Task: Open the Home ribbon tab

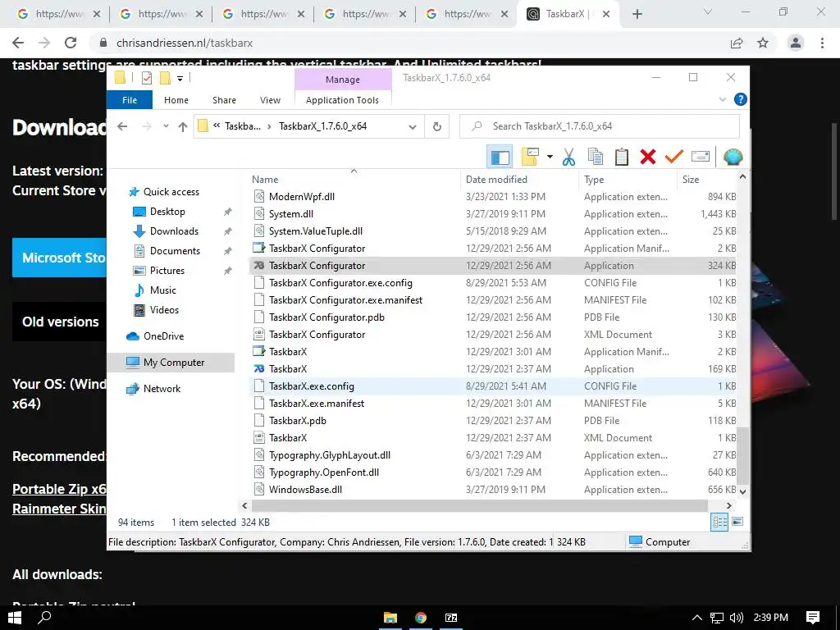Action: pyautogui.click(x=176, y=100)
